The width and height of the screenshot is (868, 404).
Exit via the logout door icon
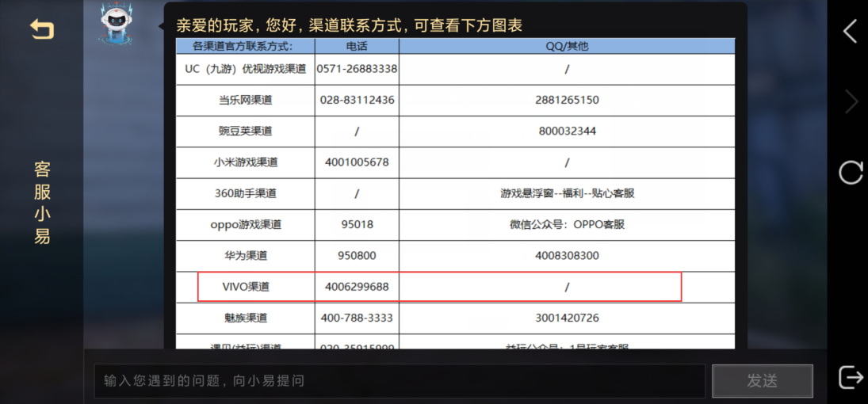(851, 378)
